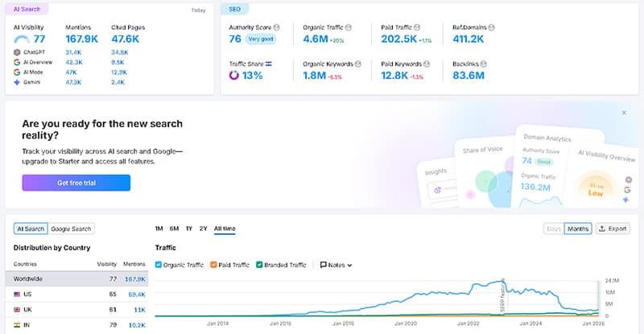This screenshot has height=334, width=644.
Task: Select the 1Y time range
Action: [189, 229]
